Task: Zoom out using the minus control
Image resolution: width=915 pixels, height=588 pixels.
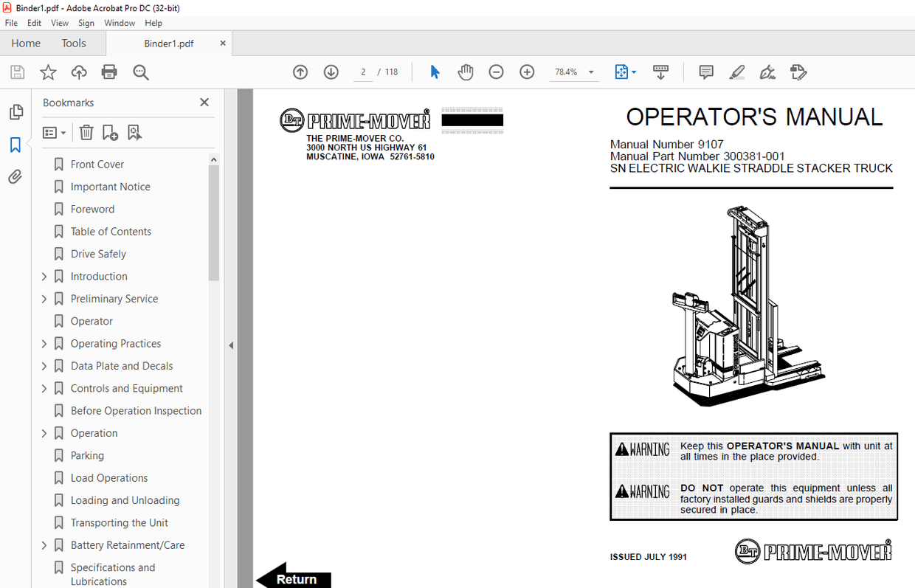Action: (496, 72)
